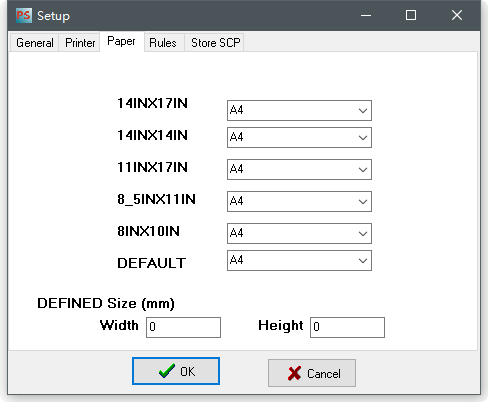Screen dimensions: 488x402
Task: Switch to the General tab
Action: (35, 43)
